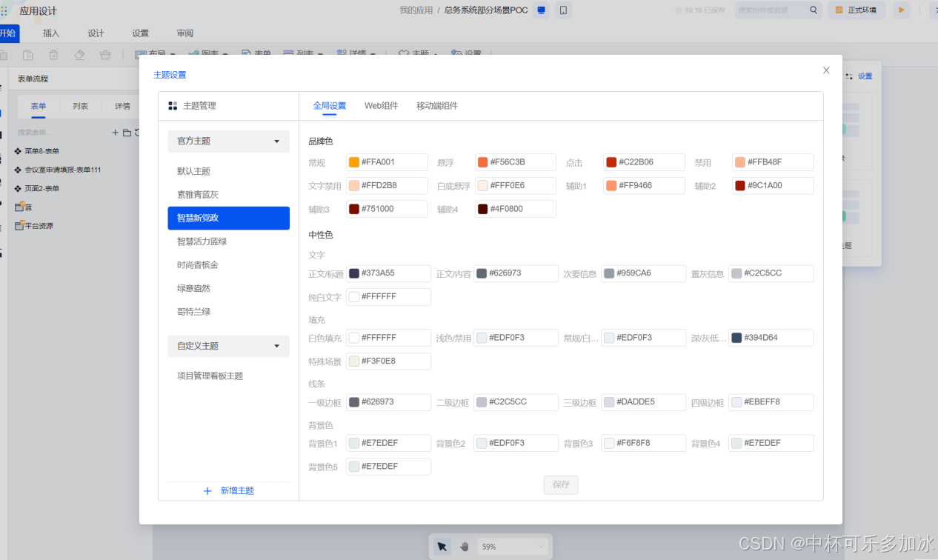Switch to the Web组件 tab
Screen dimensions: 938x560
point(381,106)
